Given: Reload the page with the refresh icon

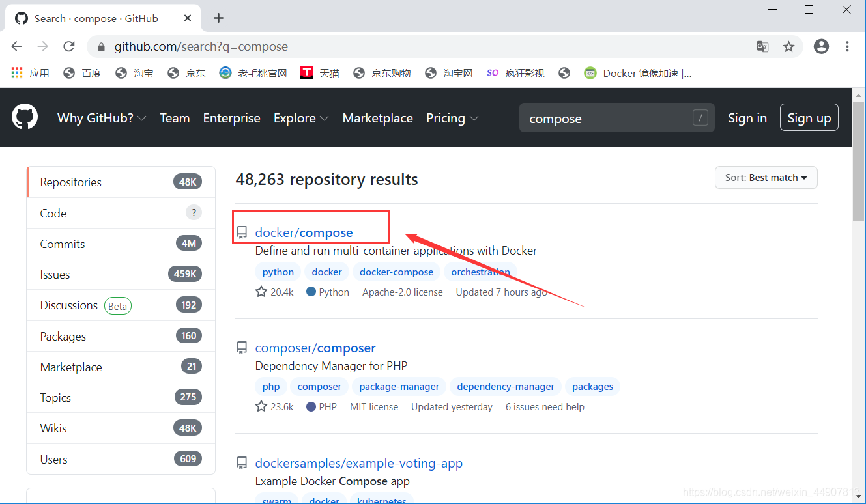Looking at the screenshot, I should (69, 46).
